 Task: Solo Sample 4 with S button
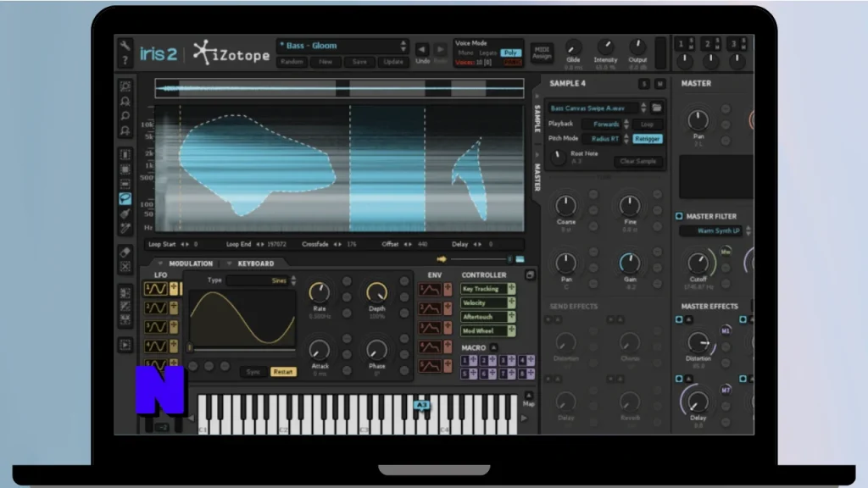coord(644,84)
